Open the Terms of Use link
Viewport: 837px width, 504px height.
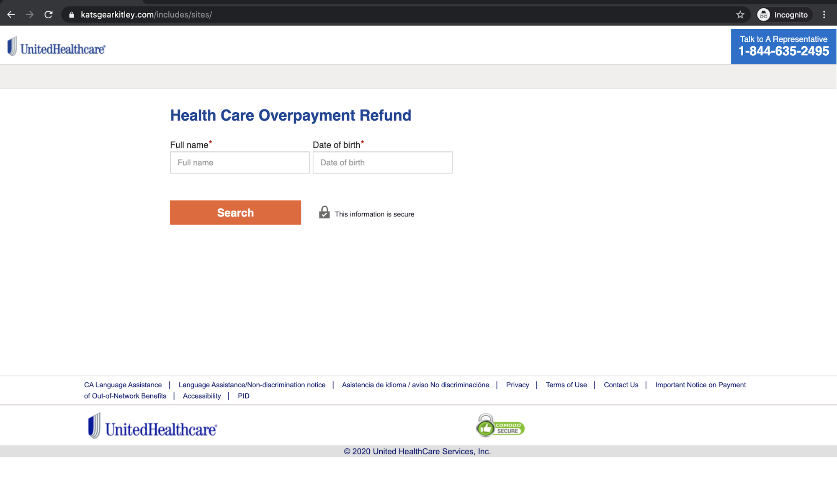click(566, 385)
